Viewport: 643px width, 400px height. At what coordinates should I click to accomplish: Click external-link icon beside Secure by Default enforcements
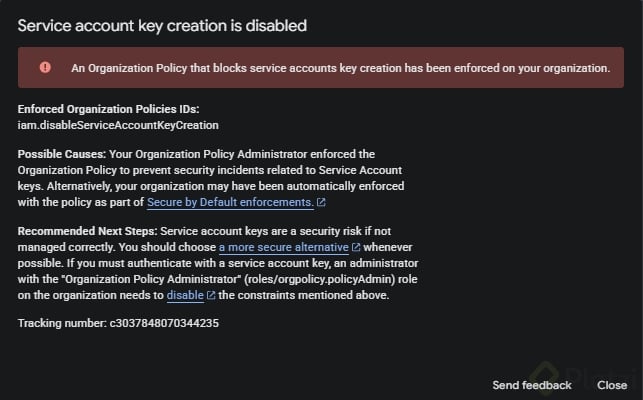click(x=321, y=203)
